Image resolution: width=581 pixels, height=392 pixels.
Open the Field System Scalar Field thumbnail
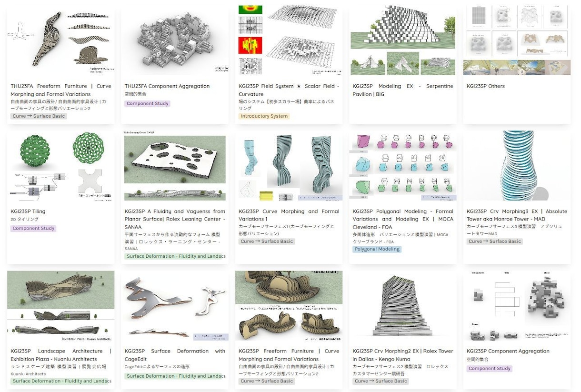(x=289, y=41)
